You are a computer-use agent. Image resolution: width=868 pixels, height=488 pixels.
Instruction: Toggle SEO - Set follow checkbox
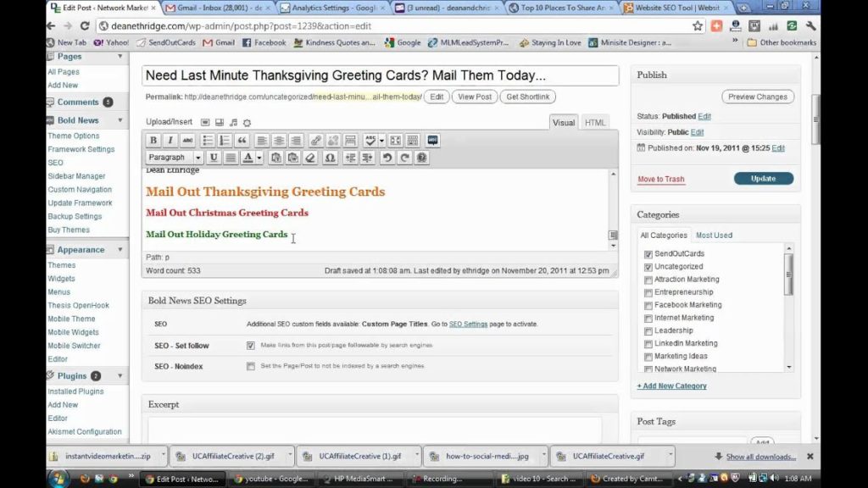(251, 346)
